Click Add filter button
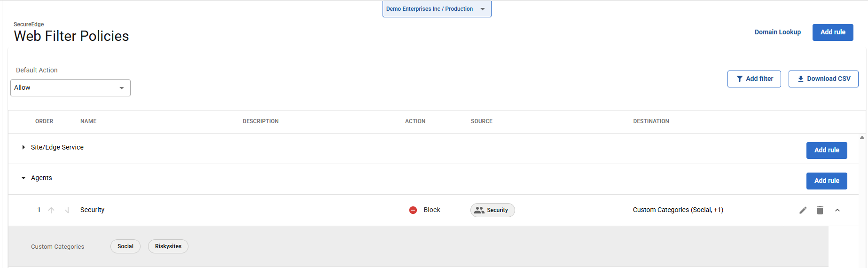Screen dimensions: 868x268 pyautogui.click(x=754, y=79)
